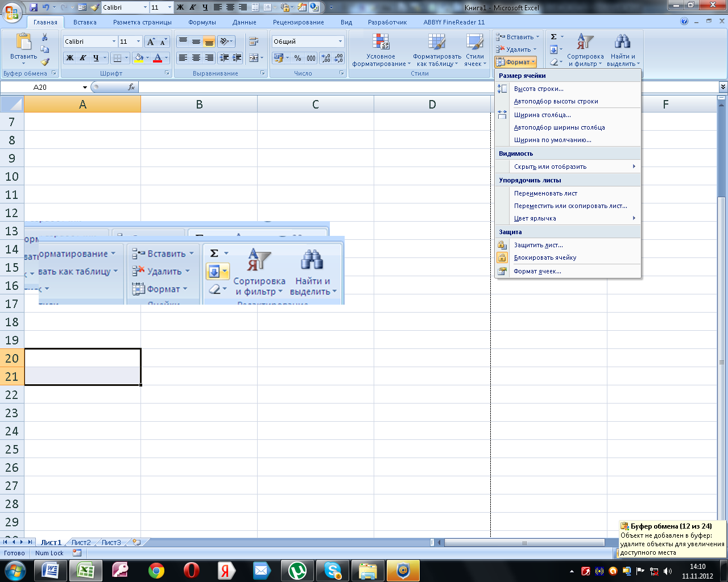Toggle Italic (К) formatting
The image size is (728, 582).
[x=82, y=58]
